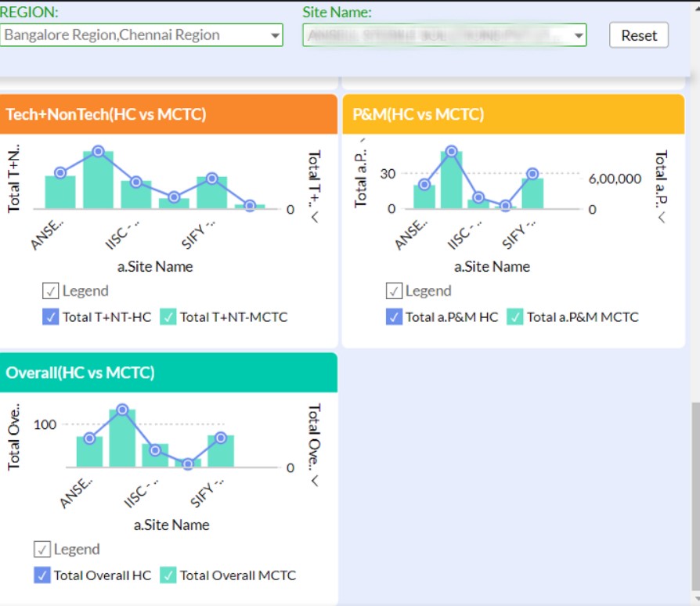Uncheck Total a.P&M MCTC series checkbox
Screen dimensions: 700x606
pyautogui.click(x=514, y=317)
